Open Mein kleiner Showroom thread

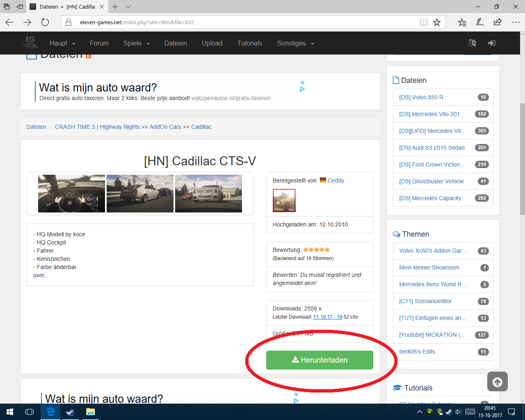coord(429,267)
